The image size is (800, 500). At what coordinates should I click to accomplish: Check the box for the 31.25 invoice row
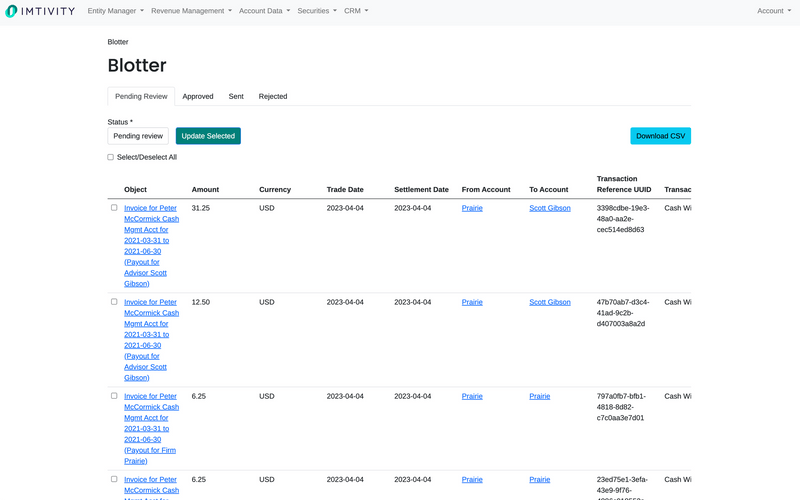114,208
